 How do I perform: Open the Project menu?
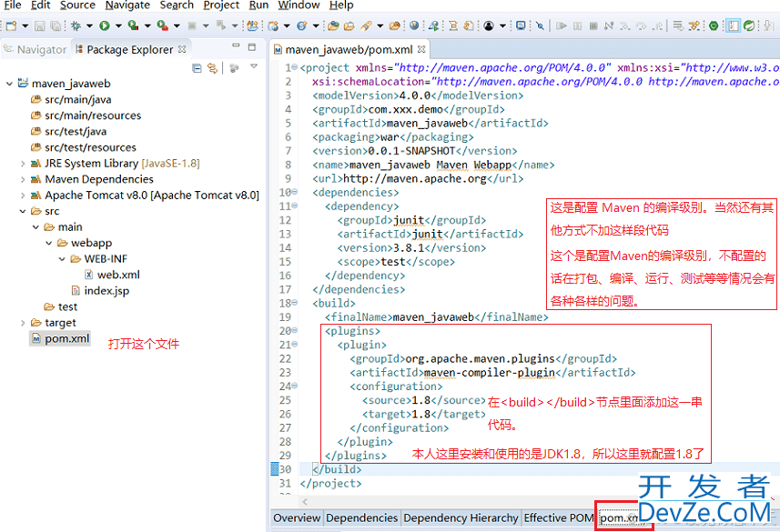221,5
